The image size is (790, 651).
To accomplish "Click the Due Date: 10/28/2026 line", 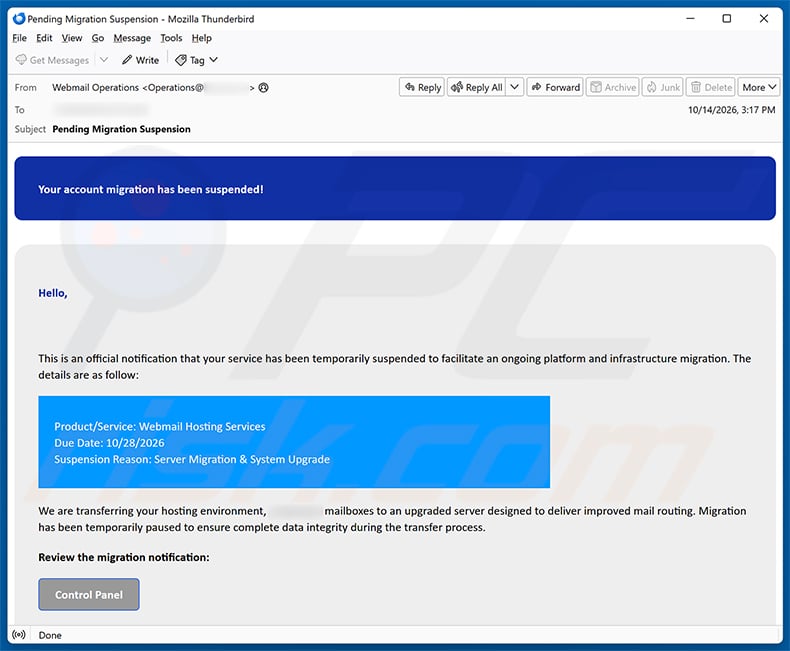I will (x=109, y=443).
